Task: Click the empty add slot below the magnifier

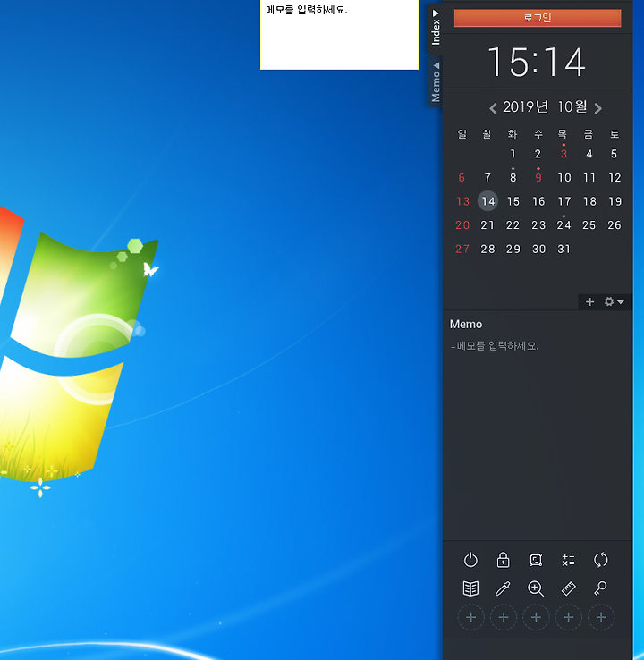Action: tap(536, 617)
